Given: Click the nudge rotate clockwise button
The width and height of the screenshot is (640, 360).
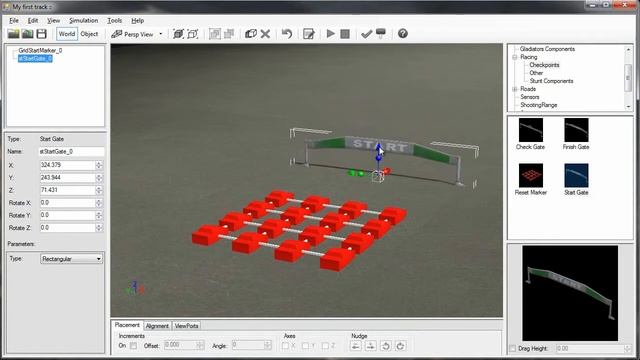Looking at the screenshot, I should coord(400,346).
